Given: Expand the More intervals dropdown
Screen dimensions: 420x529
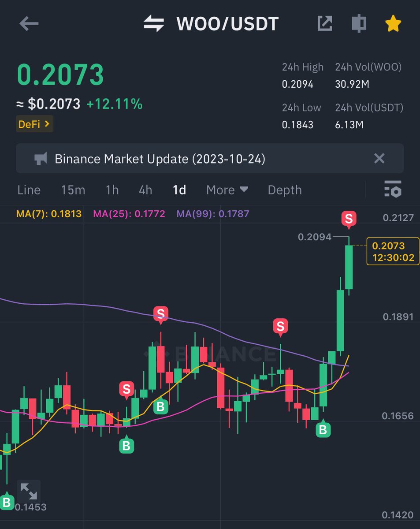Looking at the screenshot, I should pos(227,190).
